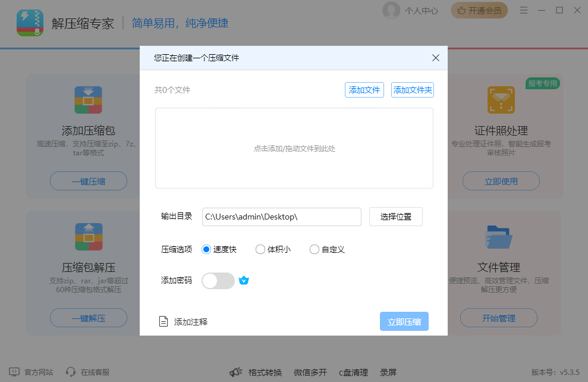Click the 文件管理 folder icon
This screenshot has width=588, height=382.
(x=498, y=236)
